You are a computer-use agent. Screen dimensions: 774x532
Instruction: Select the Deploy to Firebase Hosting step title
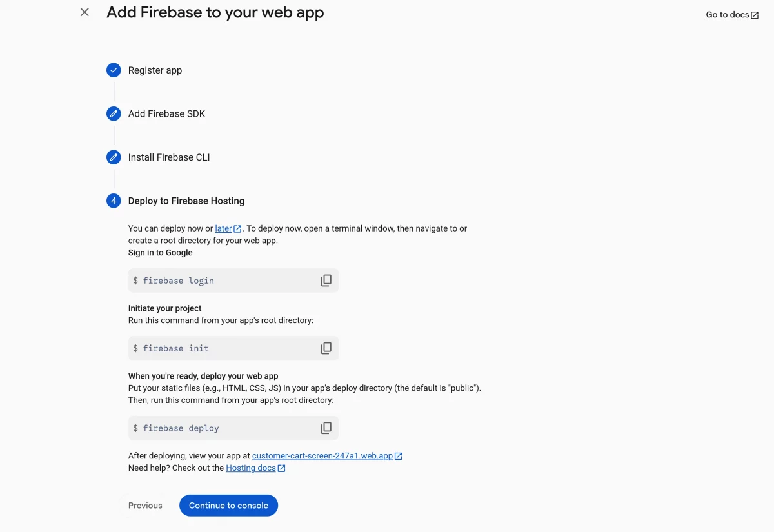click(x=186, y=201)
